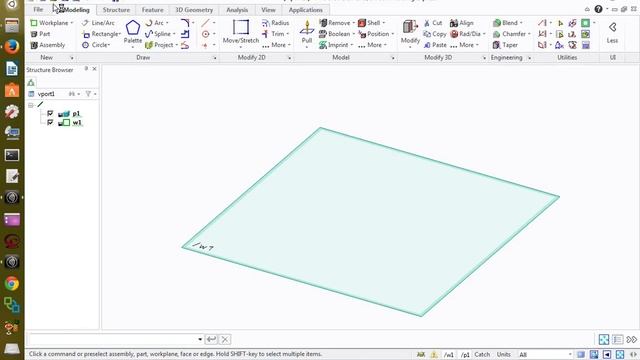The width and height of the screenshot is (640, 360).
Task: Click the command line confirm button
Action: coord(211,339)
